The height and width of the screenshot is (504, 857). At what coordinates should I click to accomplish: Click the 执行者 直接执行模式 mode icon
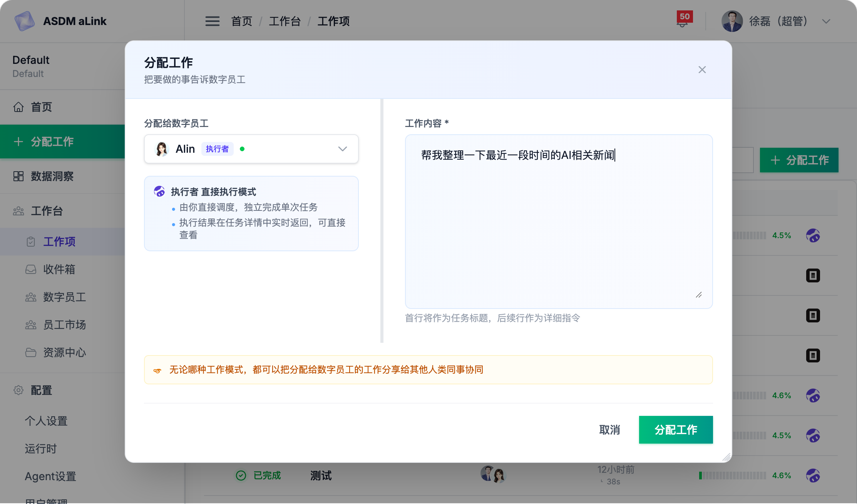[x=159, y=191]
